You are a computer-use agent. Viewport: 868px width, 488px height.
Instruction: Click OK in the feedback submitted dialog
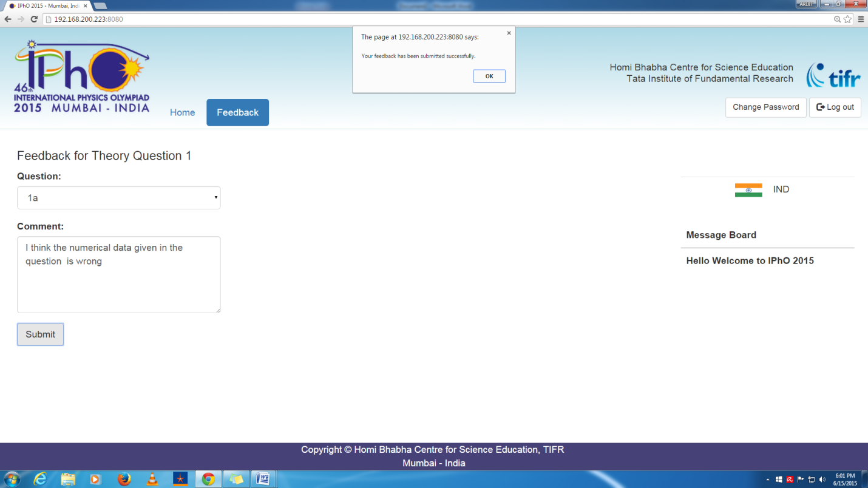pyautogui.click(x=489, y=76)
